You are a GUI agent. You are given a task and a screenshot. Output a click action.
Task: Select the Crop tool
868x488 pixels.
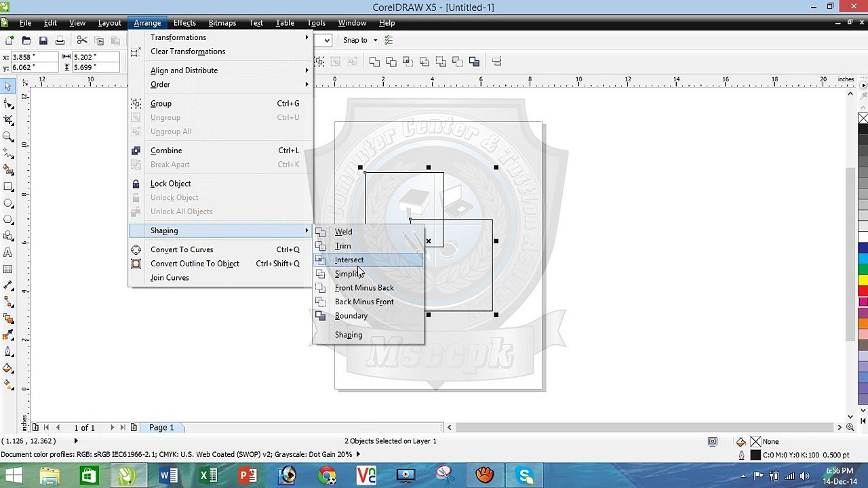click(x=8, y=120)
